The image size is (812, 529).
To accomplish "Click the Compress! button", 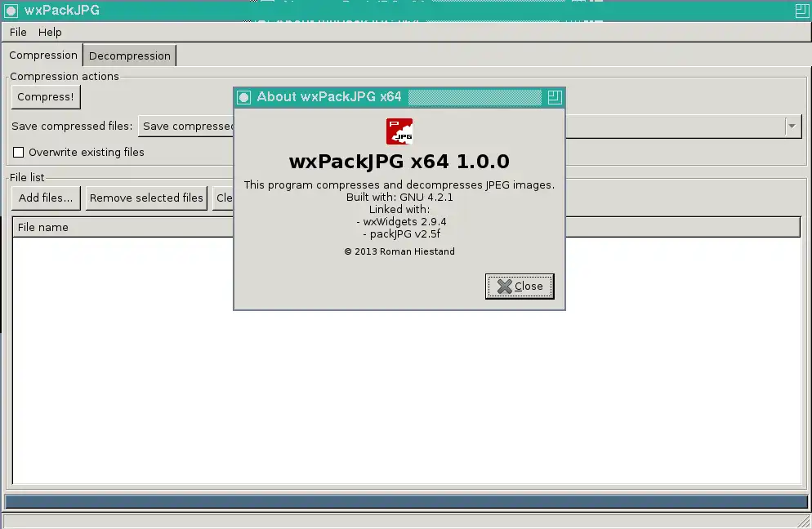I will [x=46, y=97].
